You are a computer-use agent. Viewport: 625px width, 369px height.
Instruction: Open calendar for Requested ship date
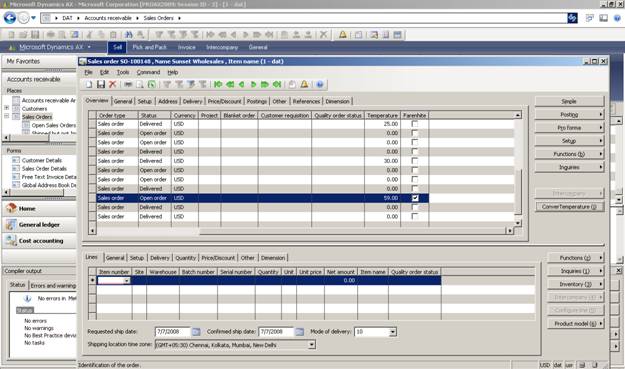(x=196, y=332)
